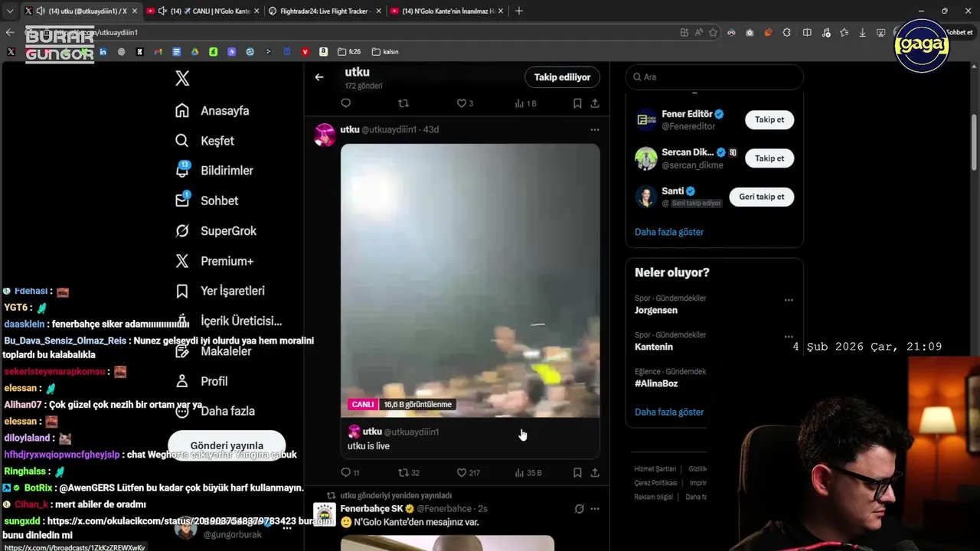
Task: Unmute the CANLI YouTube tab audio
Action: coord(163,11)
